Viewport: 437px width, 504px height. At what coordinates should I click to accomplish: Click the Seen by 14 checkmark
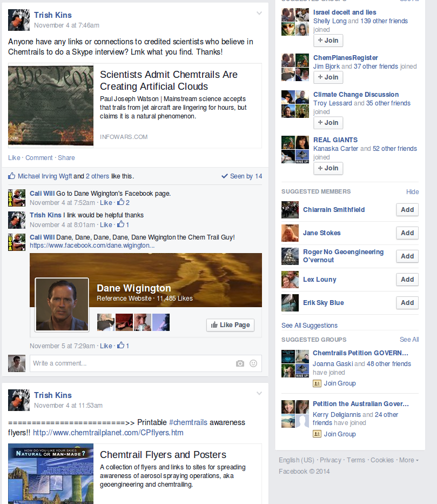pos(224,176)
